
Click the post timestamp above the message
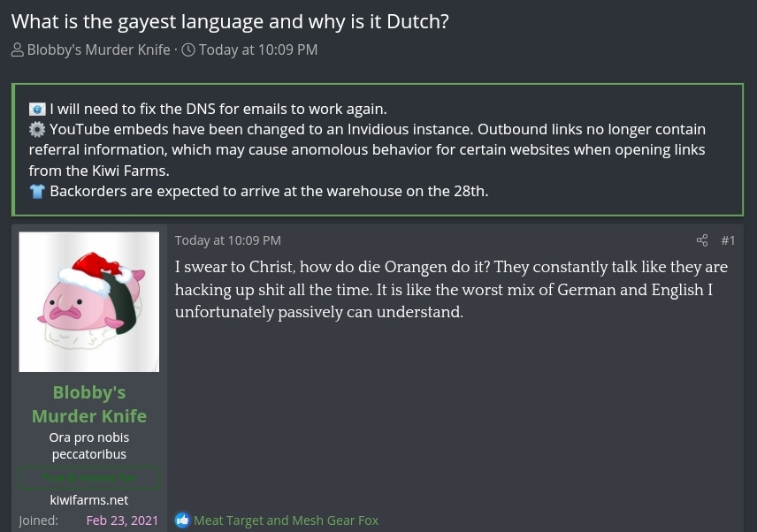(228, 240)
